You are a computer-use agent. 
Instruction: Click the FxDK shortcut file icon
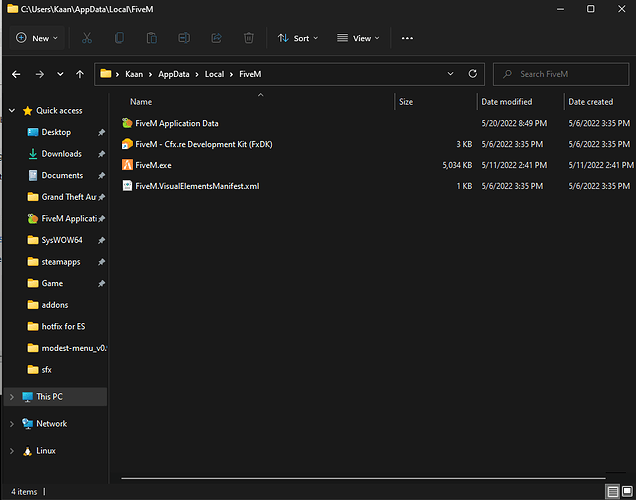[x=127, y=144]
